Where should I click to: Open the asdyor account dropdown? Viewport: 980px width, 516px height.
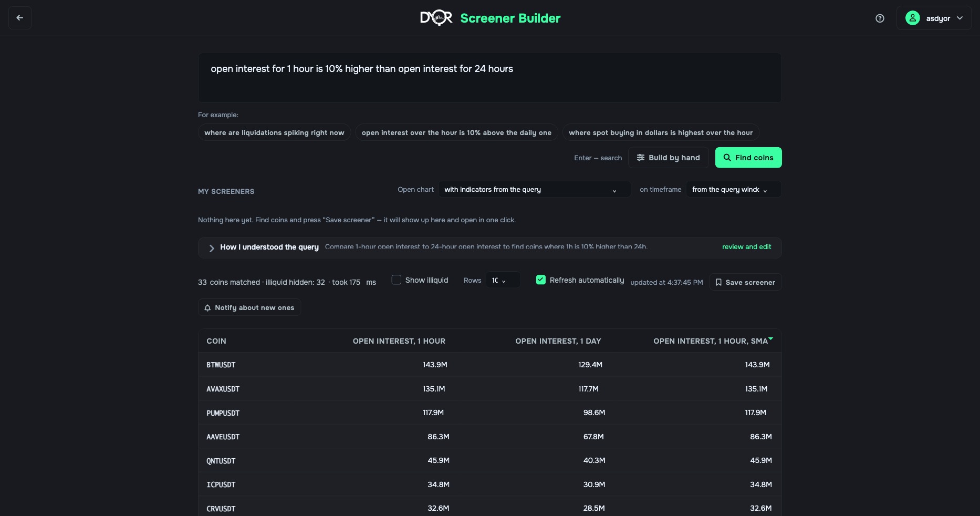pos(934,18)
